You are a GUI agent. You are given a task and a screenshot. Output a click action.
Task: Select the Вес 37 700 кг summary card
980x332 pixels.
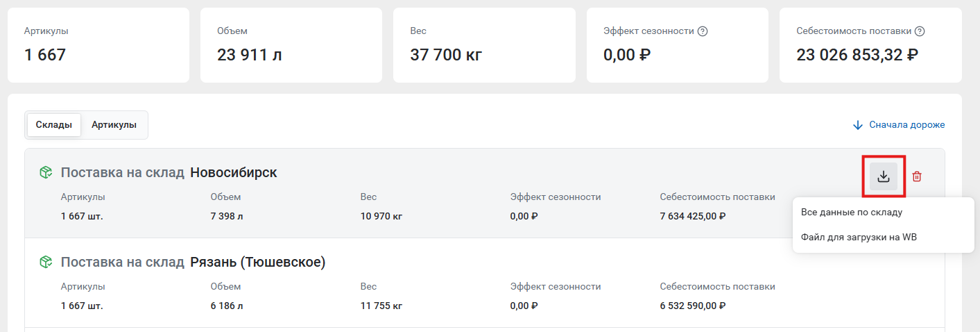(484, 45)
